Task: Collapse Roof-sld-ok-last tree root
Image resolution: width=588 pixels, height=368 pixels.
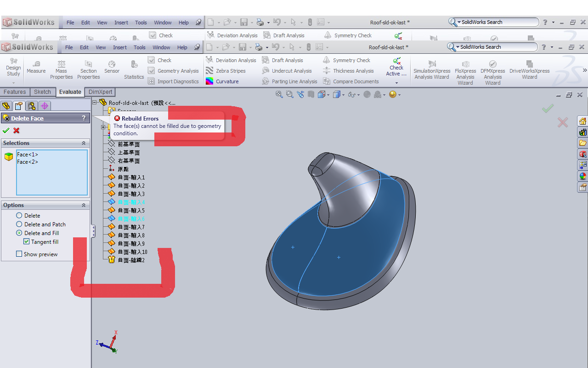Action: click(95, 103)
